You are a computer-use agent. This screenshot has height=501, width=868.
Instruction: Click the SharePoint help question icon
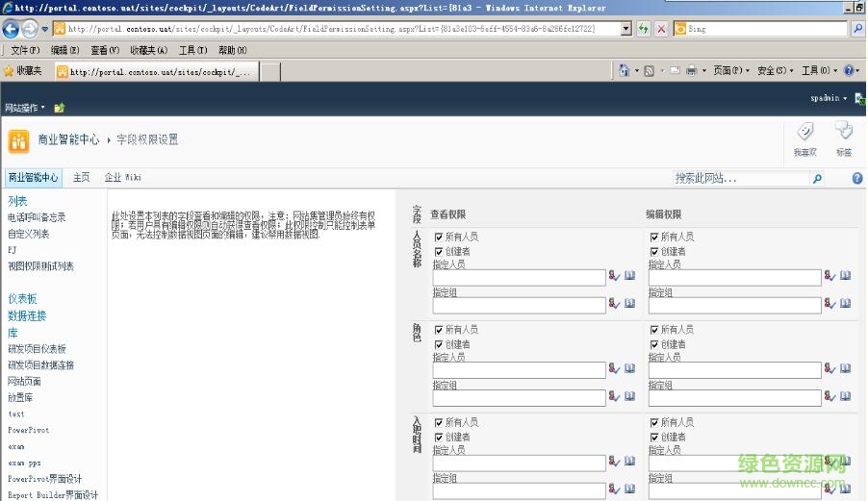(x=857, y=178)
